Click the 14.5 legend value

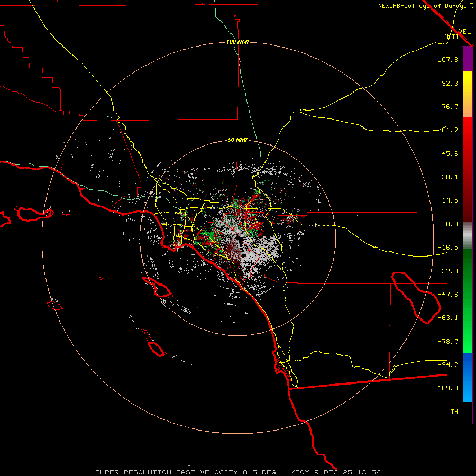(450, 200)
